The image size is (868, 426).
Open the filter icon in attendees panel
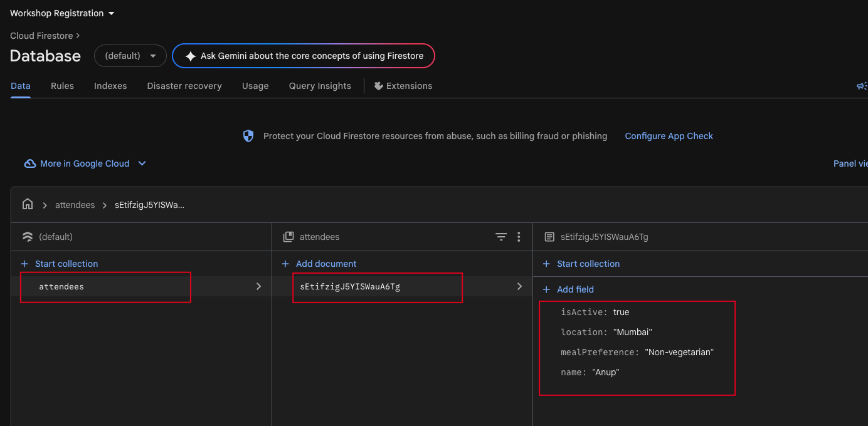point(501,237)
